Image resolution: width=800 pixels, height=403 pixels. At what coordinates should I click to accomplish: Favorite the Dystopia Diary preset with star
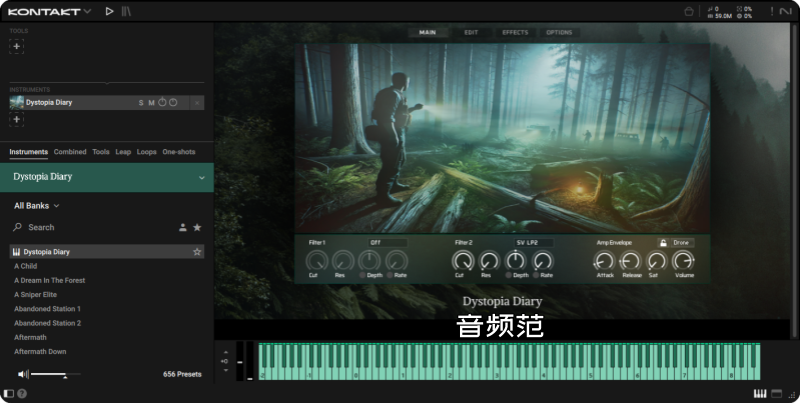197,252
